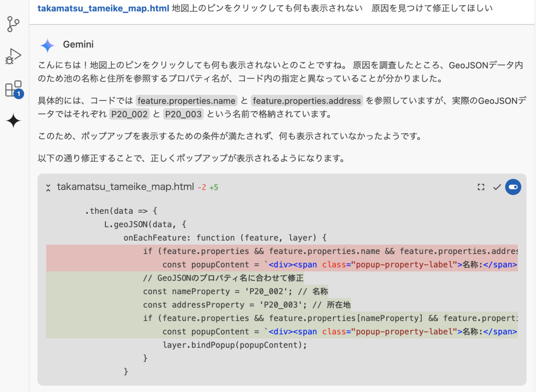Open the Gemini sparkle sidebar icon
The image size is (540, 392).
point(13,121)
